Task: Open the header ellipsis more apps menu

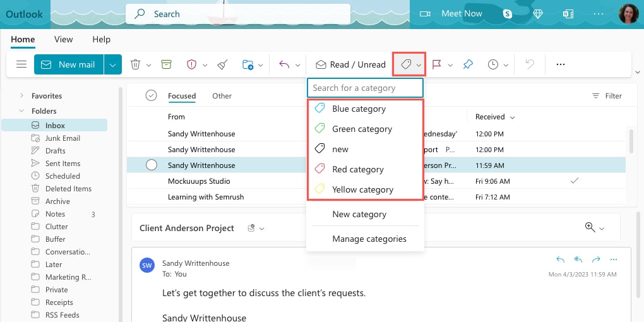Action: 599,14
